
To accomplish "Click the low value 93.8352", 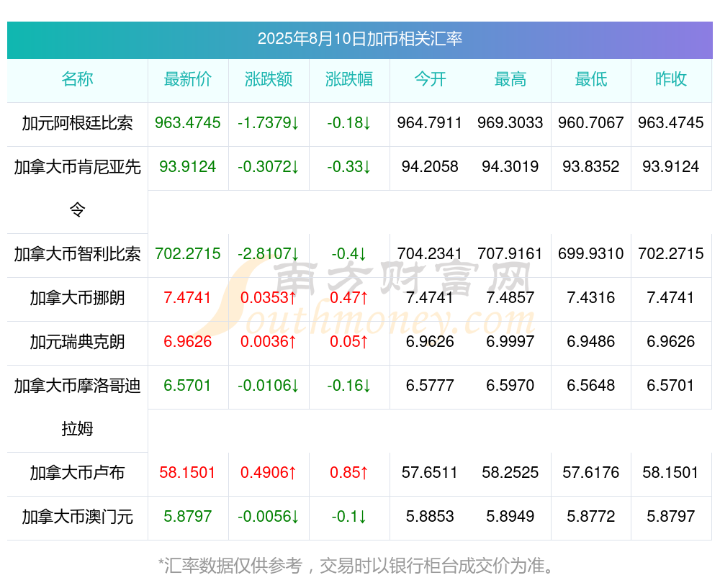I will (x=591, y=167).
